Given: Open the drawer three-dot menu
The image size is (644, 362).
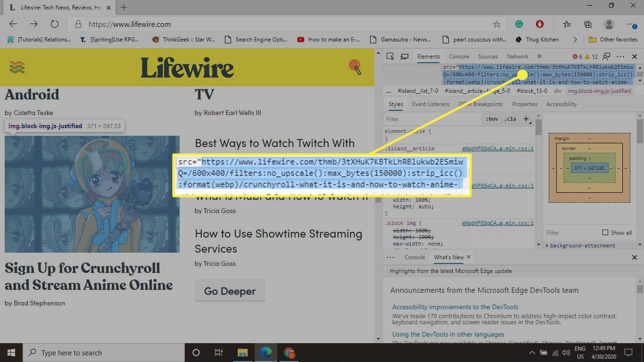Looking at the screenshot, I should point(390,257).
